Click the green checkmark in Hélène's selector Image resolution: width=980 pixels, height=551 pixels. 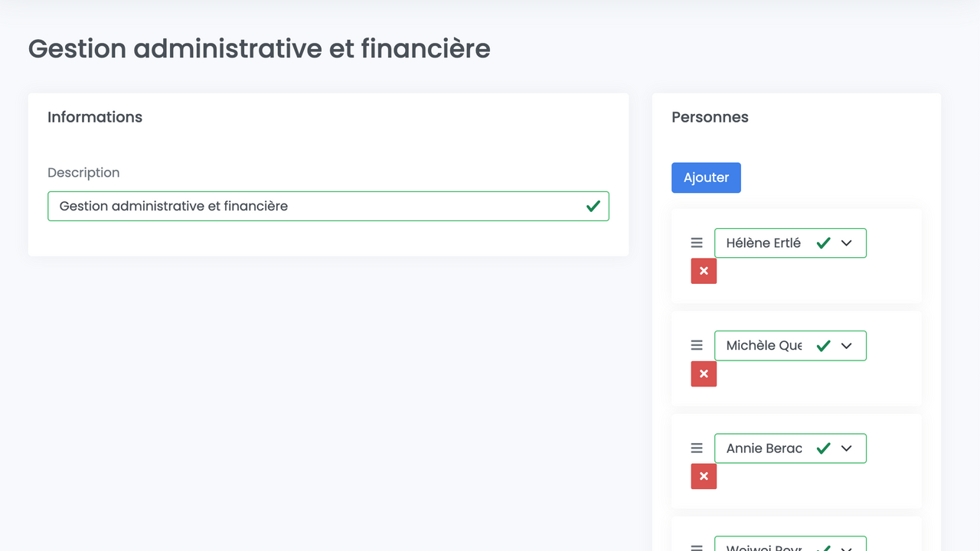click(823, 243)
